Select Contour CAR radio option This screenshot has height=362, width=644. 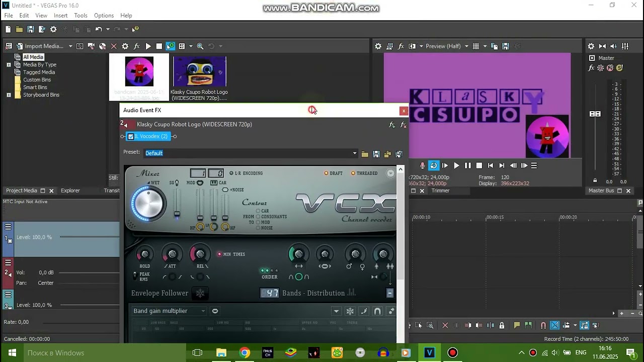tap(258, 211)
